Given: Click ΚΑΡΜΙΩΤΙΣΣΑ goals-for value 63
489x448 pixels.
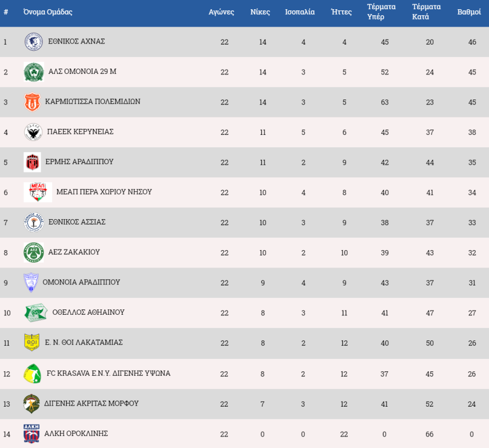Looking at the screenshot, I should point(385,102).
